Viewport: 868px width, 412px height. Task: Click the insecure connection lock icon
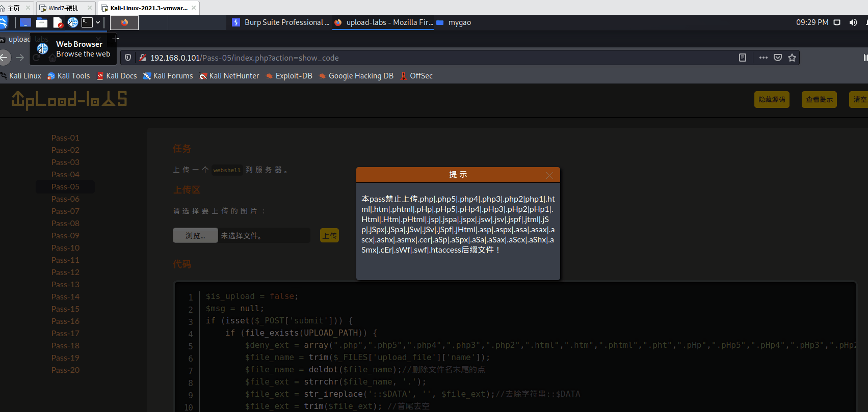pyautogui.click(x=143, y=58)
